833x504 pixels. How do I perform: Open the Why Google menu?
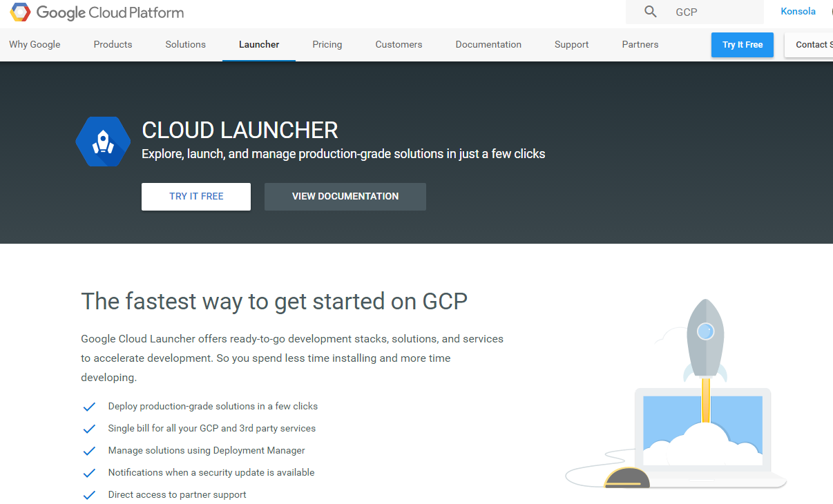point(35,44)
